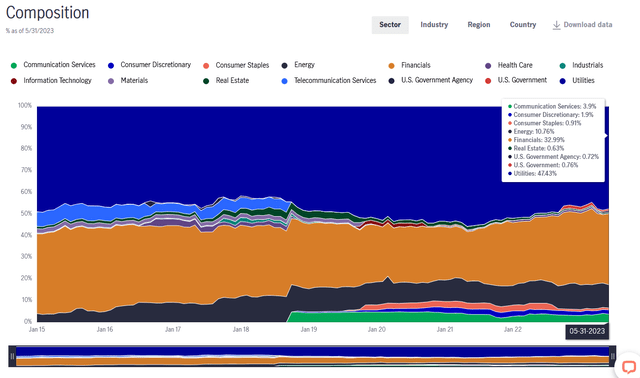The width and height of the screenshot is (640, 378).
Task: Click tooltip line 'Real Estate: 0.63%'
Action: [x=536, y=148]
